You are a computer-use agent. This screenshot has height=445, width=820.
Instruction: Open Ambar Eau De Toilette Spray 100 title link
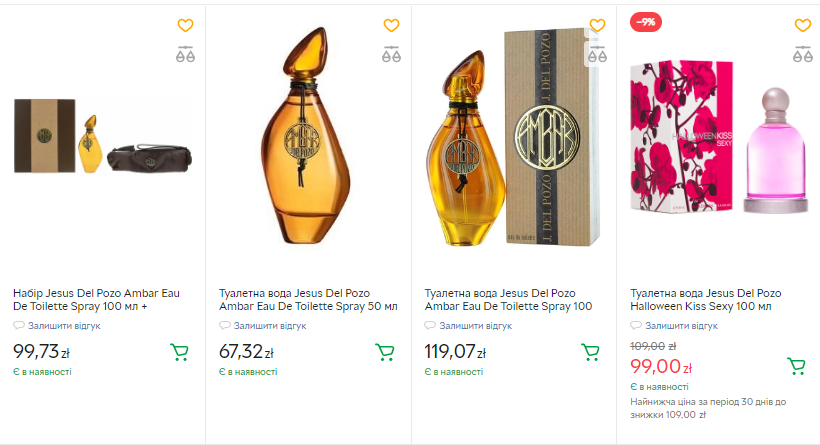(x=509, y=299)
